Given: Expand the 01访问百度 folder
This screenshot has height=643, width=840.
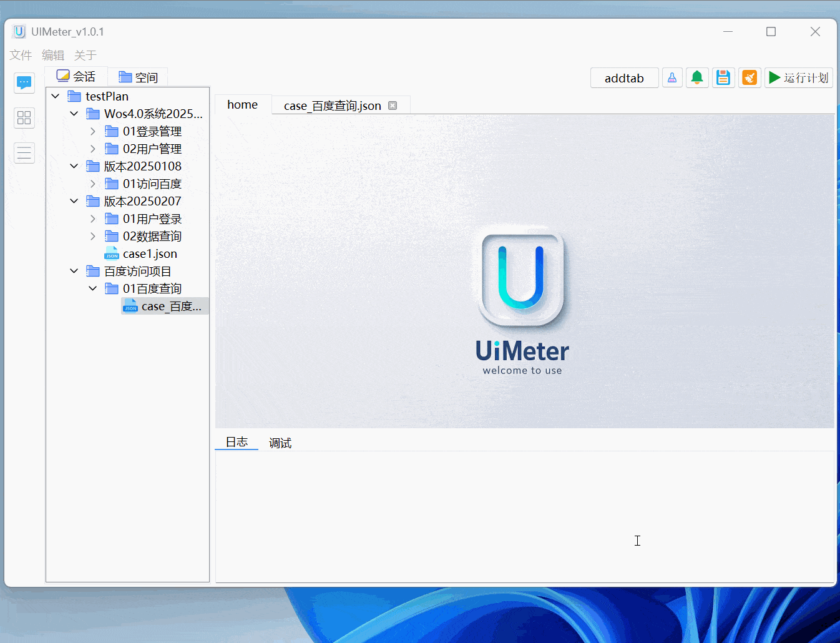Looking at the screenshot, I should (x=93, y=184).
